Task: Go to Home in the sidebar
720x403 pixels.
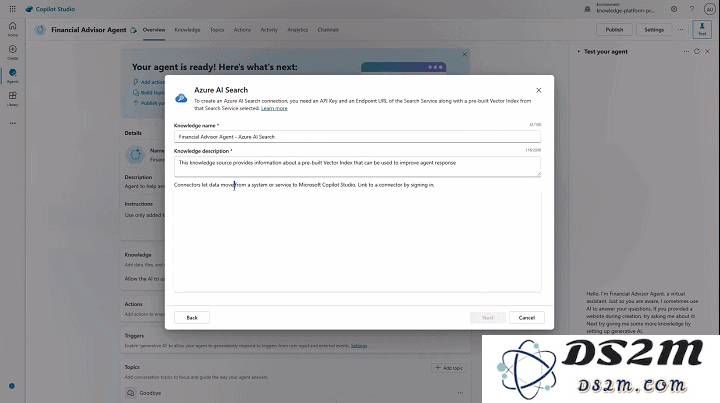Action: click(x=12, y=29)
